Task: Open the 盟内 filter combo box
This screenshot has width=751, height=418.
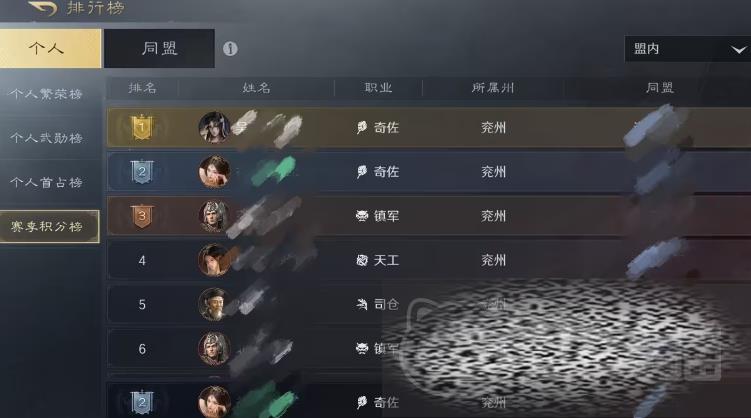Action: click(688, 49)
